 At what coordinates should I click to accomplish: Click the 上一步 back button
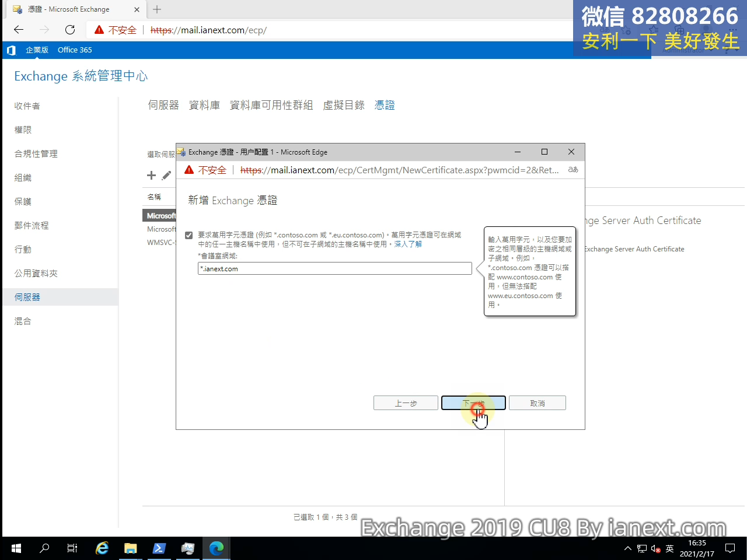[406, 403]
